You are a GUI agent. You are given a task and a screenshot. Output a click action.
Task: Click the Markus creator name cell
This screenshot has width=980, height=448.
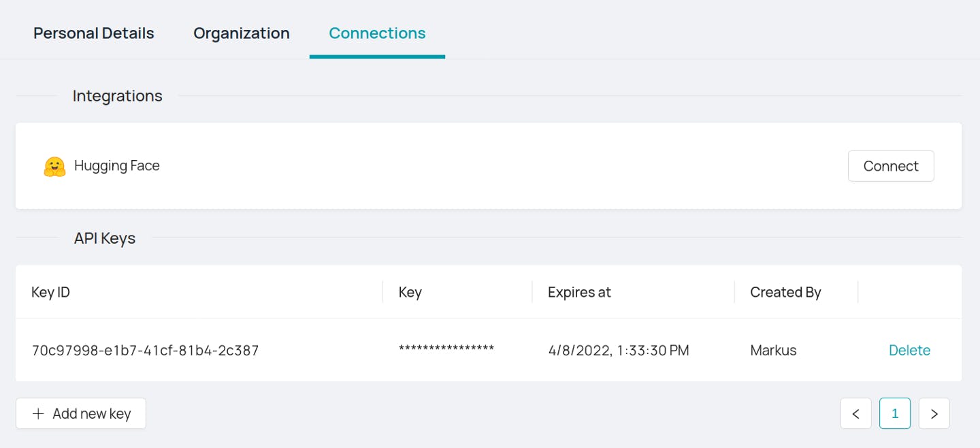(x=773, y=351)
